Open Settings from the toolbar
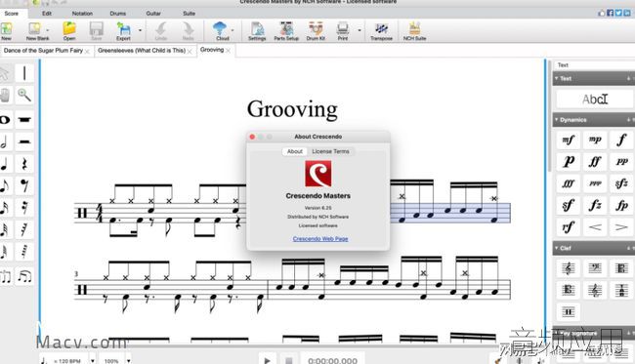The width and height of the screenshot is (635, 364). click(x=257, y=31)
